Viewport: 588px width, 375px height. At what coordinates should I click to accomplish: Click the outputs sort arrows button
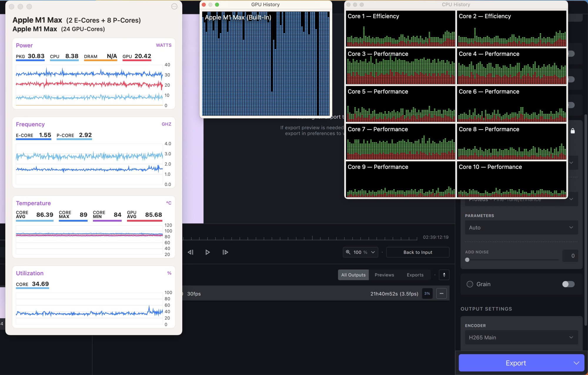444,275
